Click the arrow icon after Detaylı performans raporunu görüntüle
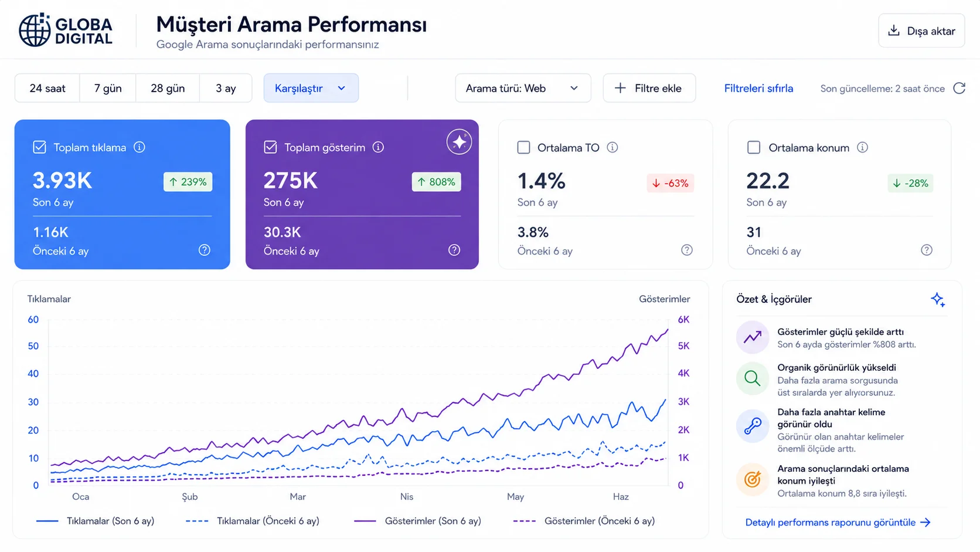 tap(925, 523)
